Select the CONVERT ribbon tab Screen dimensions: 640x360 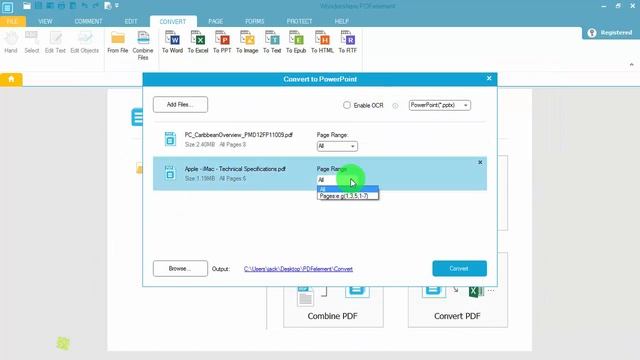point(173,21)
